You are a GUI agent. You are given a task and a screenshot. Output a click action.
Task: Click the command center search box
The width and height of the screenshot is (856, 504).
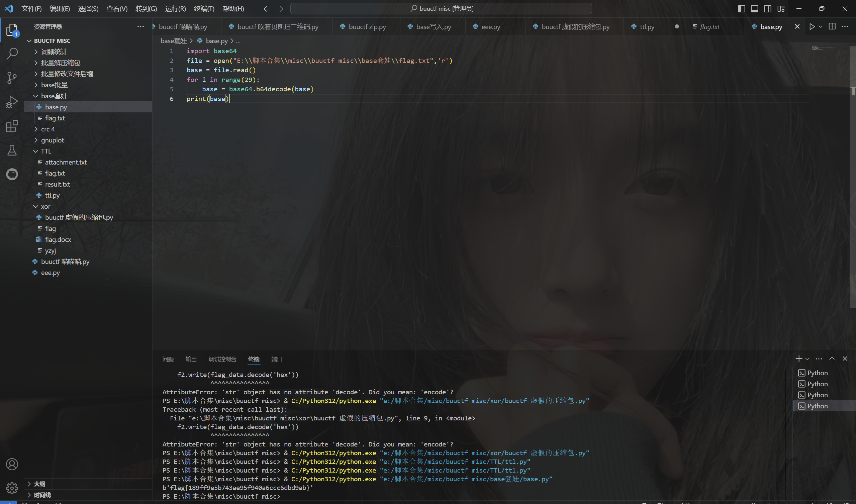(x=441, y=9)
